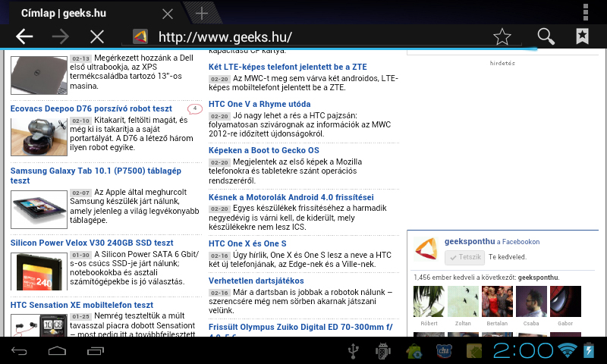Go back using the browser back arrow
607x364 pixels.
pos(24,36)
